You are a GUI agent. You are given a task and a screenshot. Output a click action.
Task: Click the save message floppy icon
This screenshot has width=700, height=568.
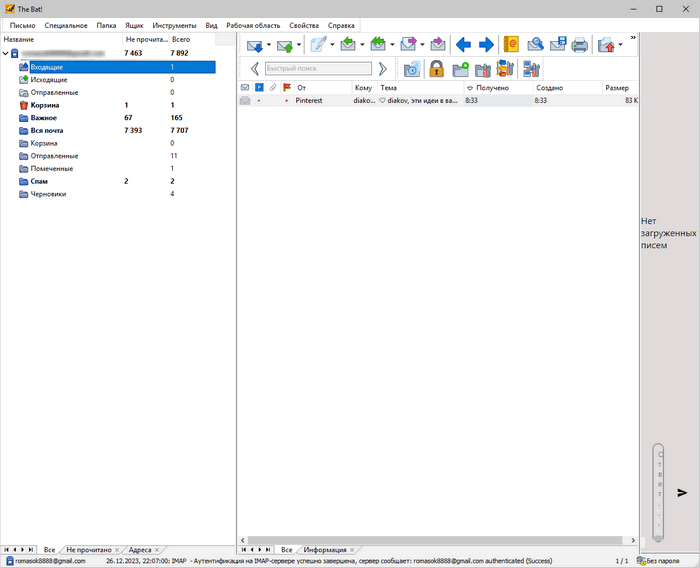[558, 45]
